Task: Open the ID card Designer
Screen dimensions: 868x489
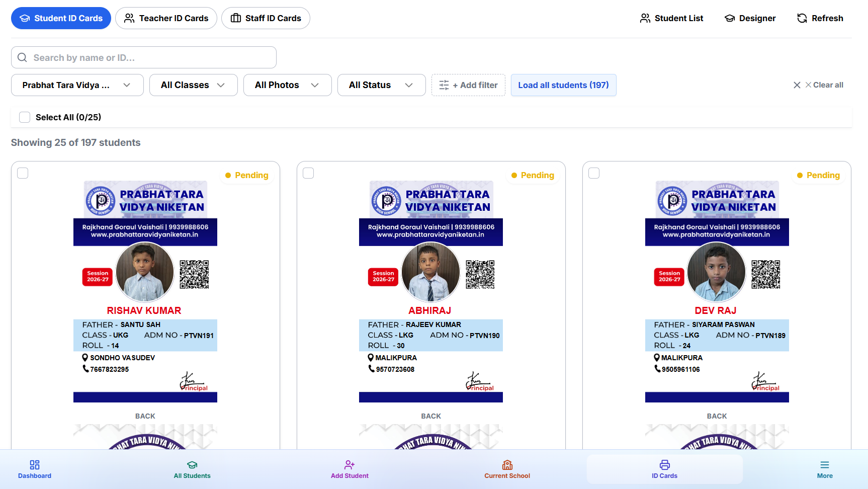Action: point(750,18)
